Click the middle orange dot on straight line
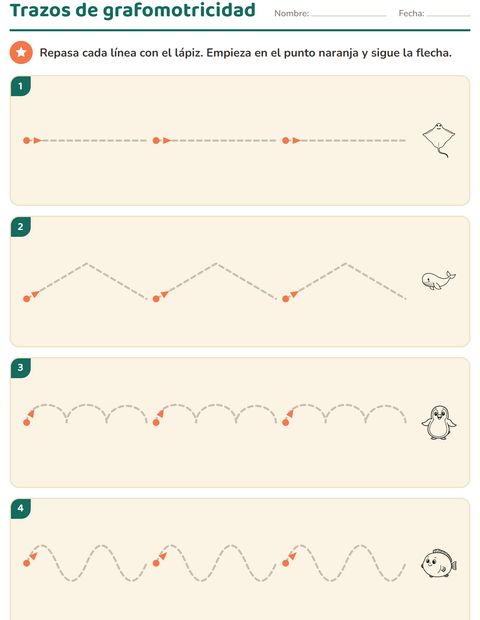Viewport: 480px width, 620px height. coord(156,140)
